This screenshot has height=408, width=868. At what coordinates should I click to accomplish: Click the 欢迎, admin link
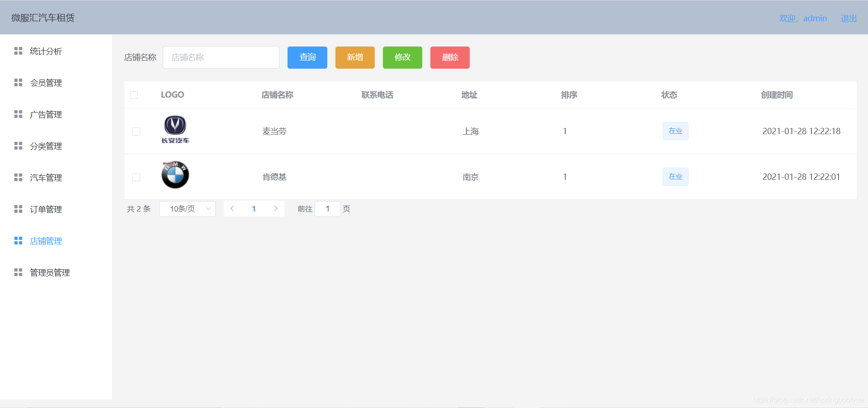(x=803, y=19)
